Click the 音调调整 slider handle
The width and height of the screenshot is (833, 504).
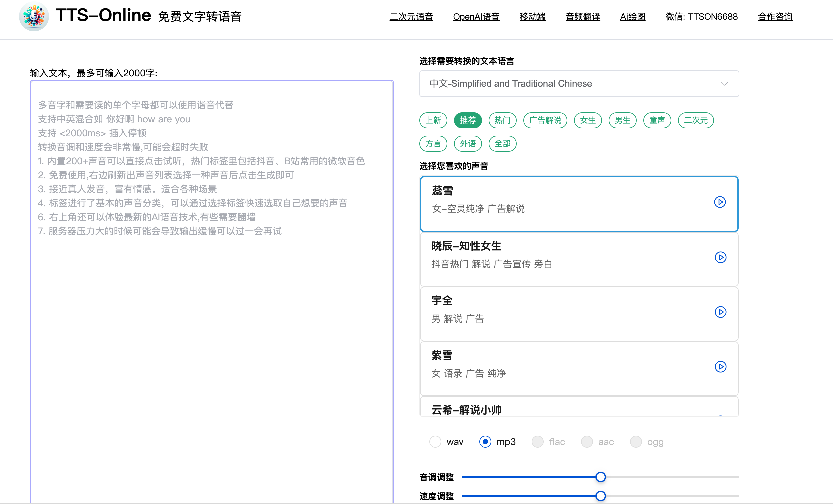[x=601, y=477]
